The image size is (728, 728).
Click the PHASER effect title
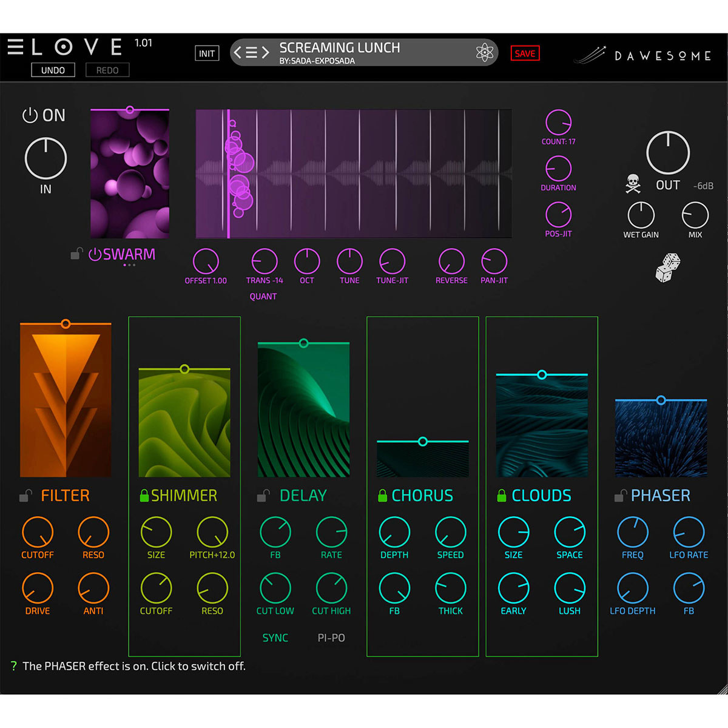coord(661,496)
